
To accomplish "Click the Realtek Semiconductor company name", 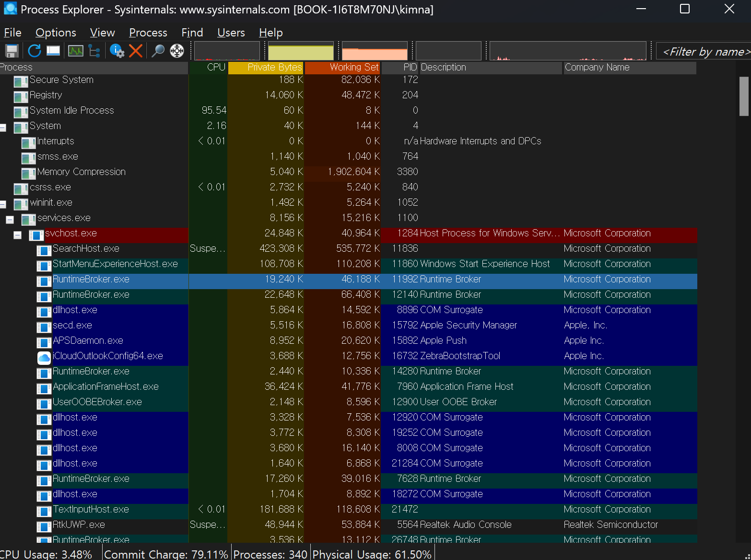I will (x=611, y=525).
